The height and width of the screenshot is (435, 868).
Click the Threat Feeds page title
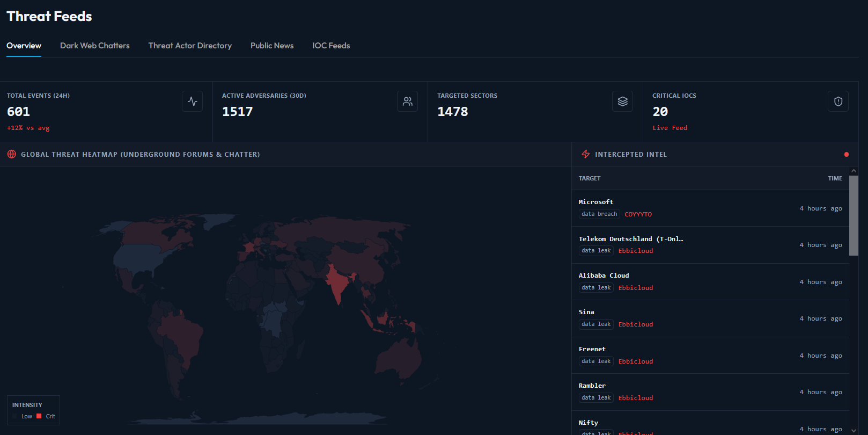(x=49, y=16)
